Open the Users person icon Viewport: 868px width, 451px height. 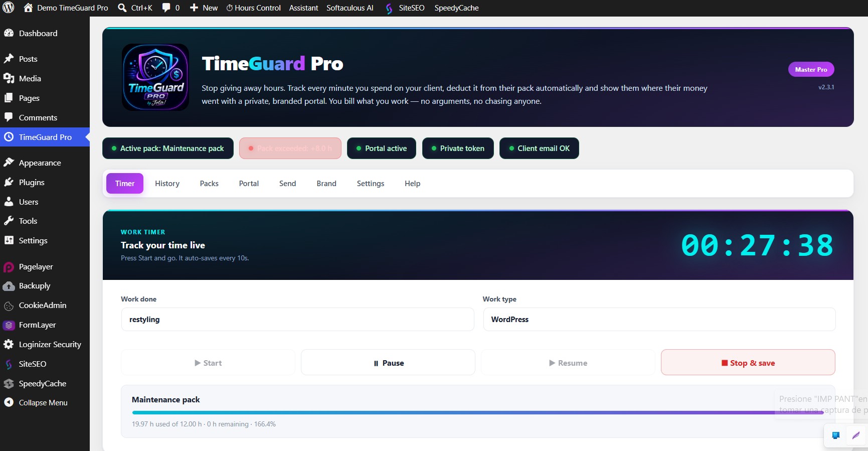point(9,202)
